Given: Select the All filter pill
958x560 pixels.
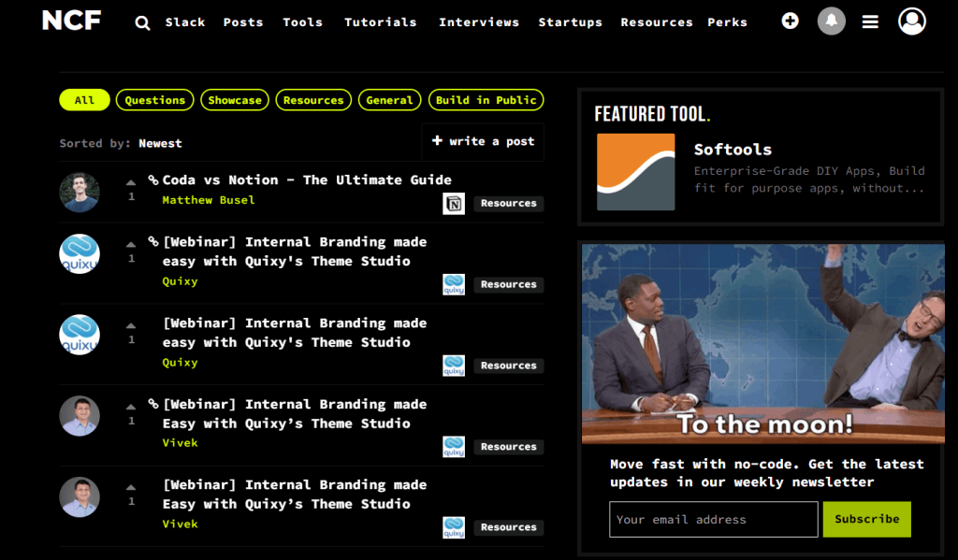Looking at the screenshot, I should click(x=84, y=100).
